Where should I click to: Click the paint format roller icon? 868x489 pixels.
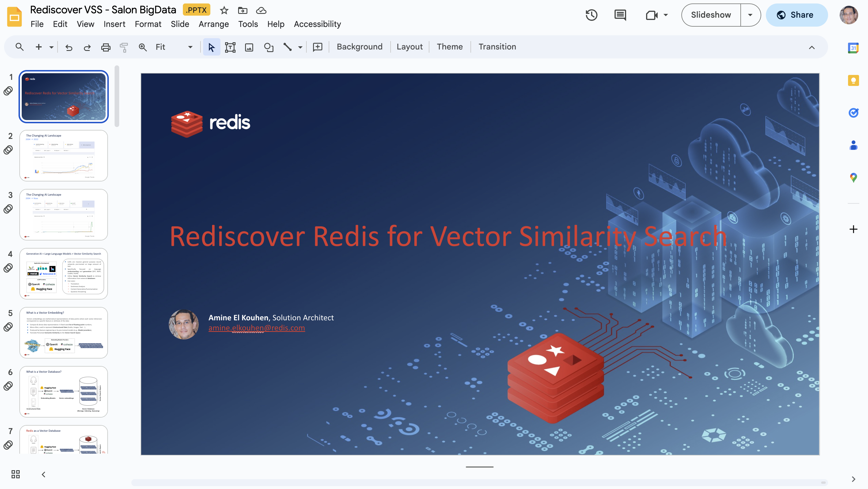(x=124, y=47)
